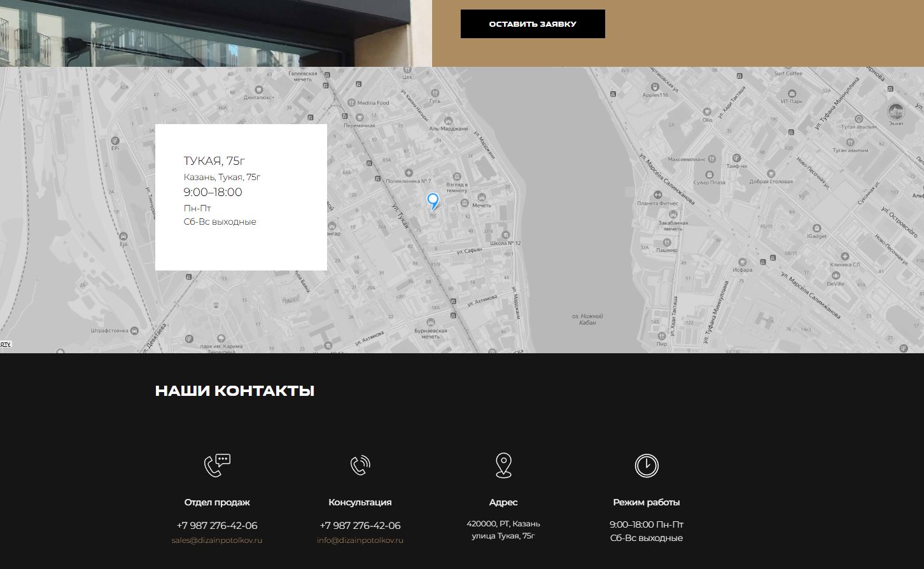Image resolution: width=924 pixels, height=569 pixels.
Task: Click the Максимилианс restaurant map icon
Action: pyautogui.click(x=711, y=158)
